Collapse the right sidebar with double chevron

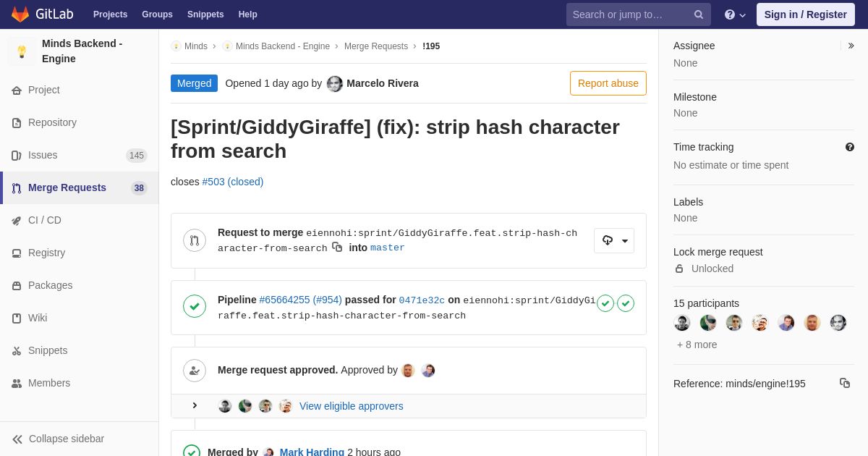851,46
